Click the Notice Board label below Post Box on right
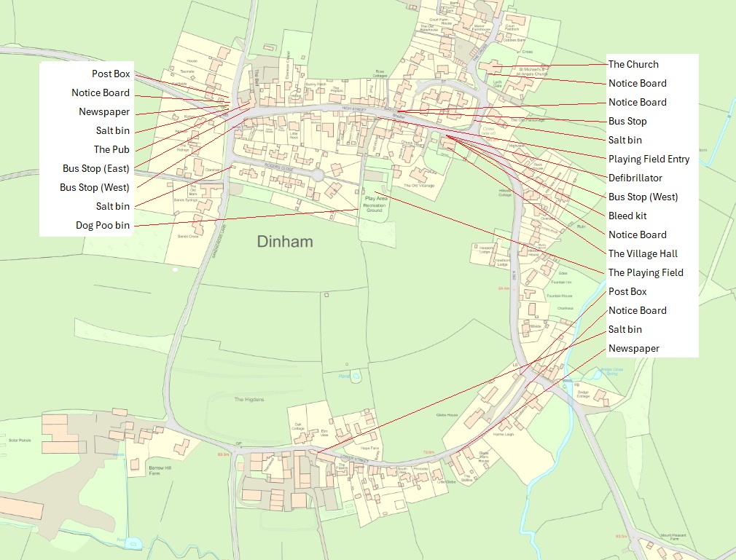736x560 pixels. pyautogui.click(x=637, y=310)
